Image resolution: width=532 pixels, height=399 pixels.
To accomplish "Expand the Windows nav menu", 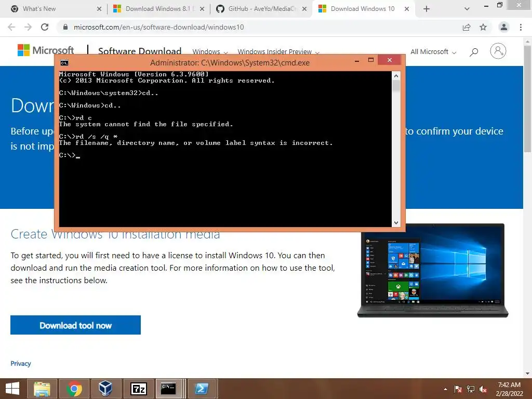I will point(210,51).
